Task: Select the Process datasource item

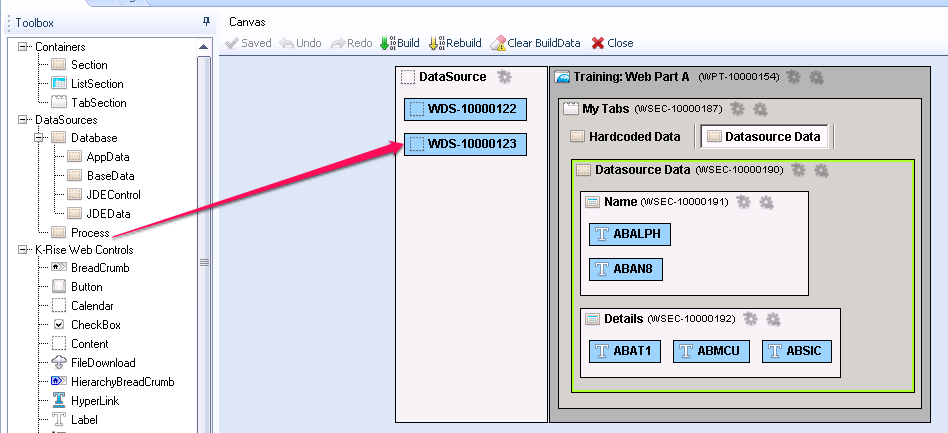Action: click(x=80, y=233)
